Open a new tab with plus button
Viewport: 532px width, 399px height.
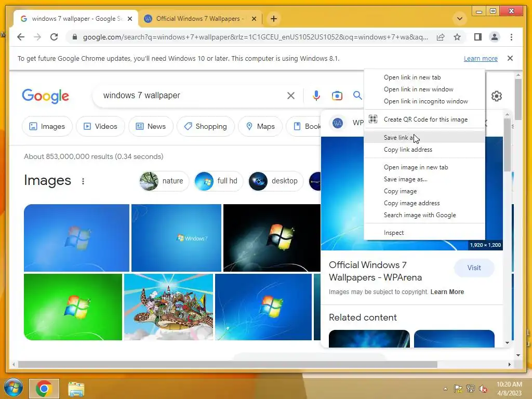click(x=274, y=19)
